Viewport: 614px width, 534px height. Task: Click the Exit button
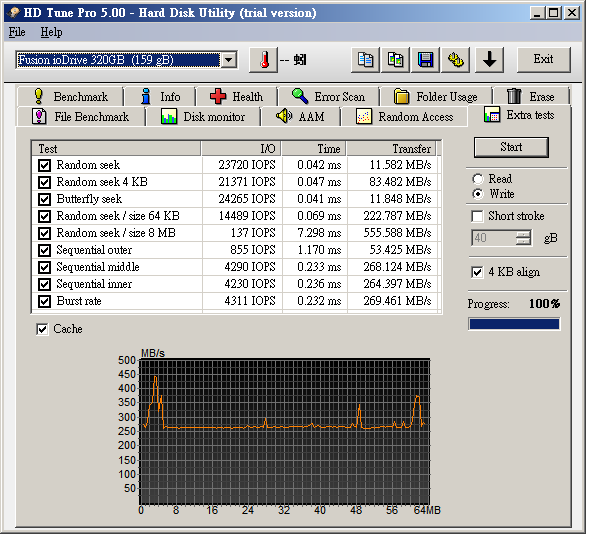(x=544, y=60)
